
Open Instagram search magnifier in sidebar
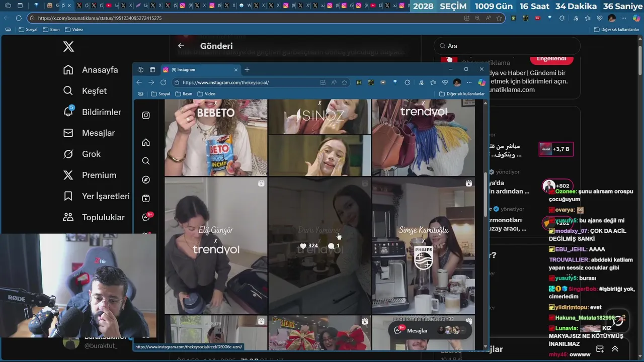(146, 161)
